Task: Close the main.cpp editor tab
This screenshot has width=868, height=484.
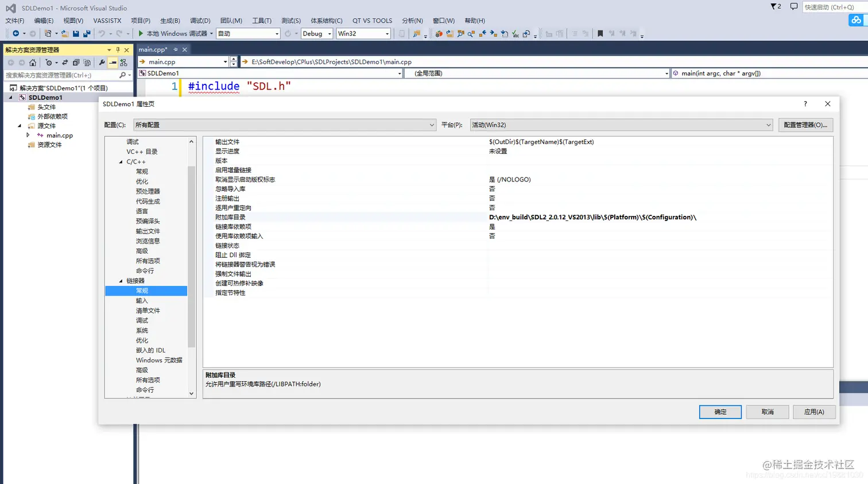Action: pyautogui.click(x=185, y=49)
